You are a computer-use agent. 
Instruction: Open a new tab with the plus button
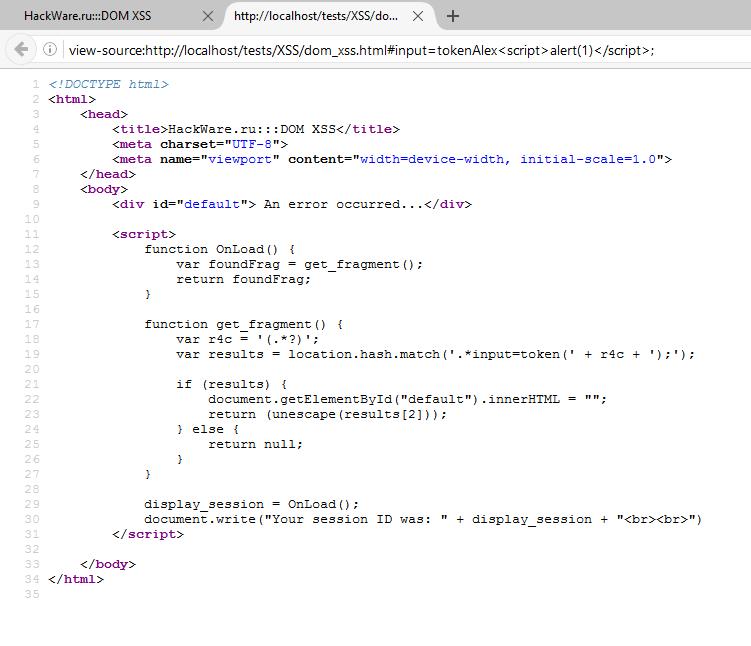tap(453, 16)
